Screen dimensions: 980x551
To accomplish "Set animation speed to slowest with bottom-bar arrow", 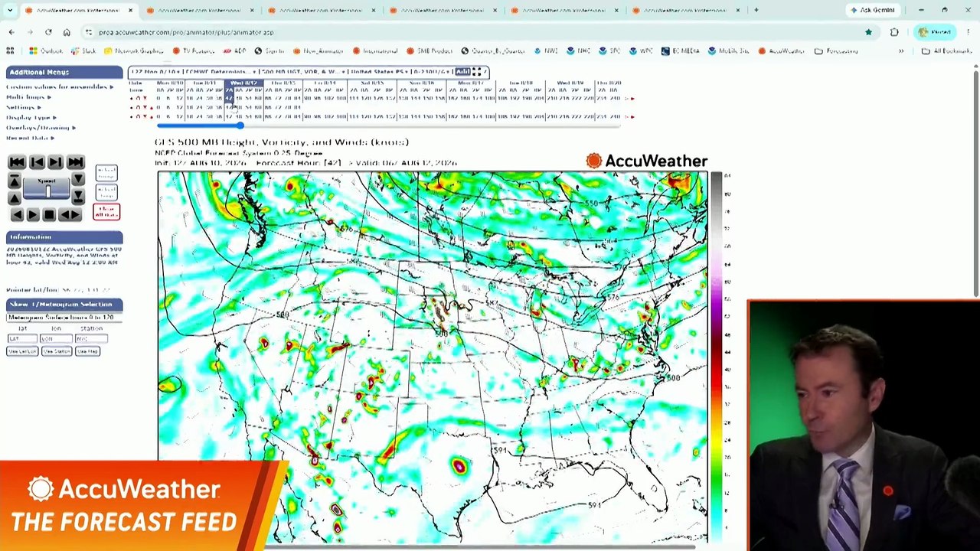I will tap(78, 197).
